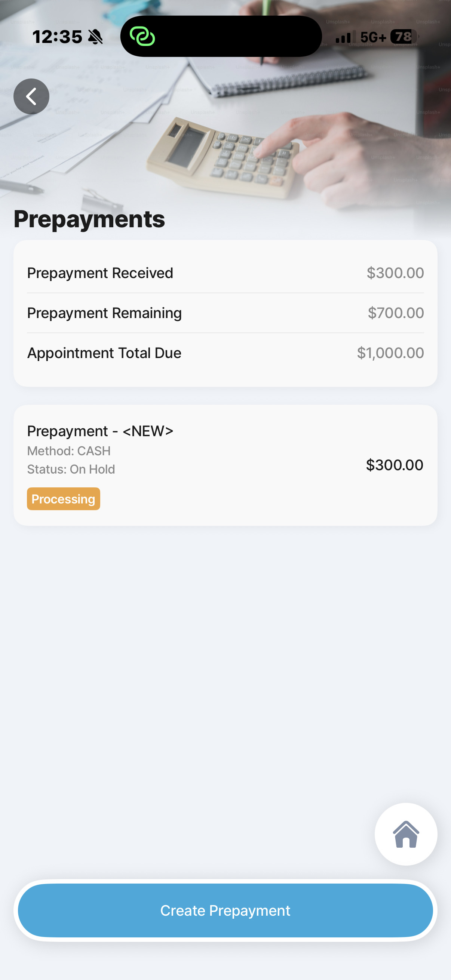Select the Prepayment Remaining row label
The image size is (451, 980).
104,313
